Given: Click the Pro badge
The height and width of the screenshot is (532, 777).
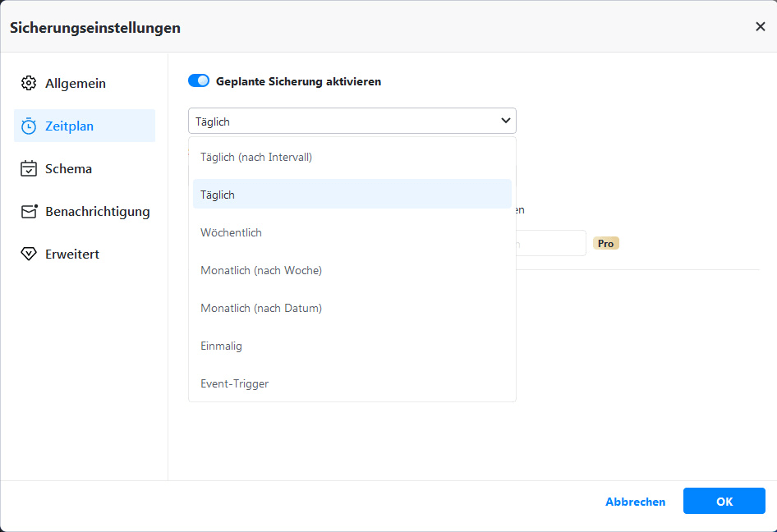Looking at the screenshot, I should [x=606, y=244].
